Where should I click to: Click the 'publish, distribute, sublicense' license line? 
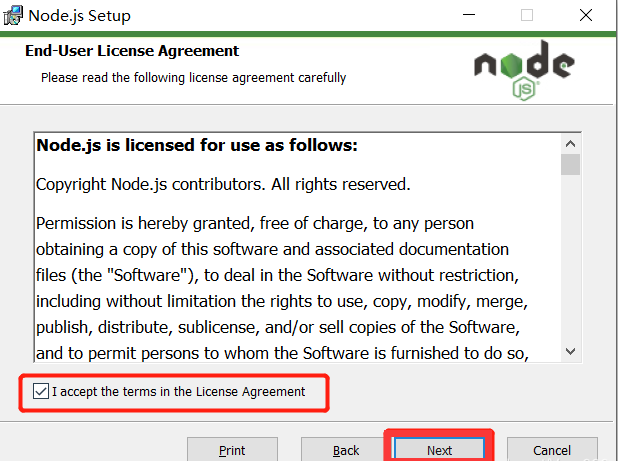click(x=278, y=327)
